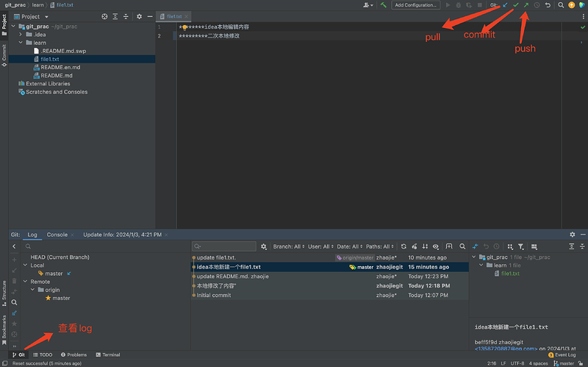Click the find magnifier icon in Git log toolbar

point(462,246)
